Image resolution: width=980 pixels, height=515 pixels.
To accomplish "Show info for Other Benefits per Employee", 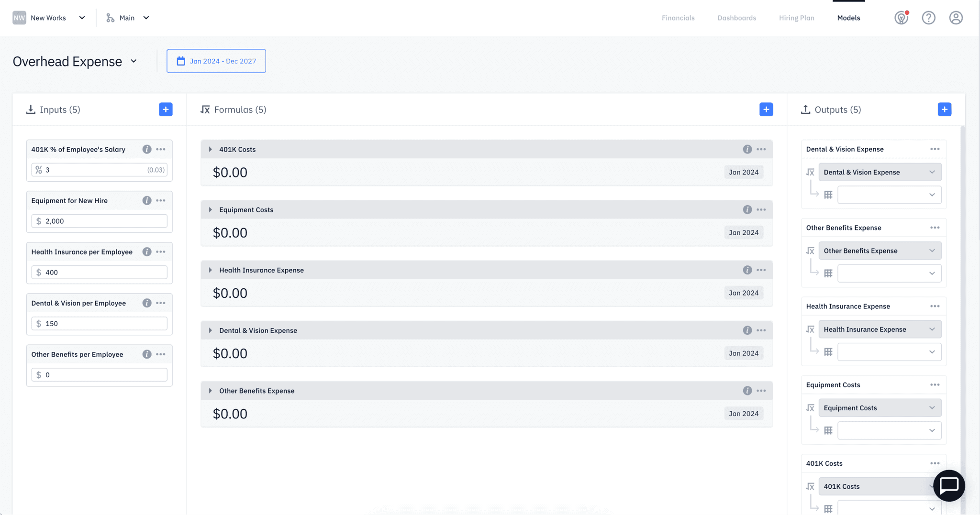I will point(147,354).
